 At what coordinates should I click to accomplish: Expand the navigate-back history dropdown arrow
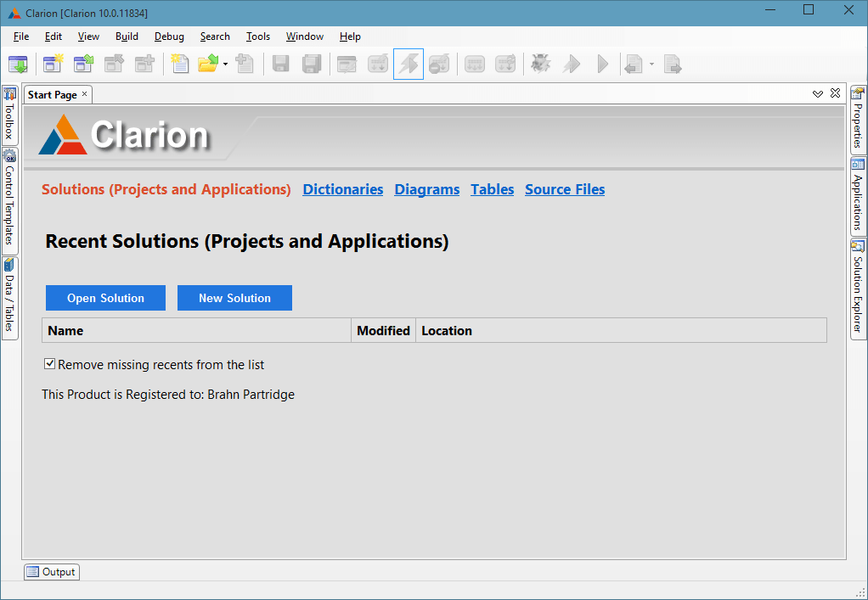(651, 64)
